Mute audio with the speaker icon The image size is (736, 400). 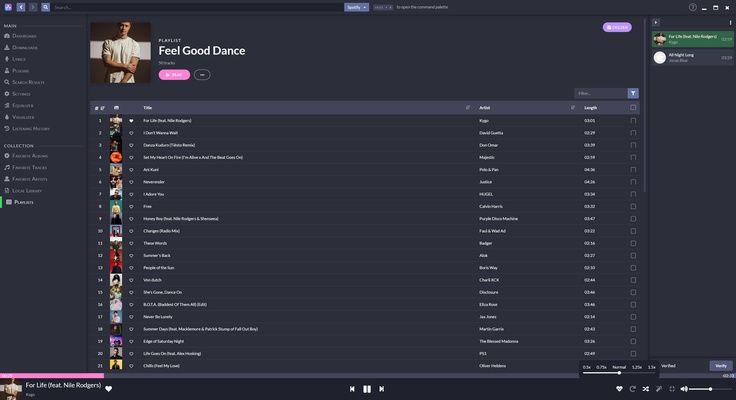pos(684,389)
